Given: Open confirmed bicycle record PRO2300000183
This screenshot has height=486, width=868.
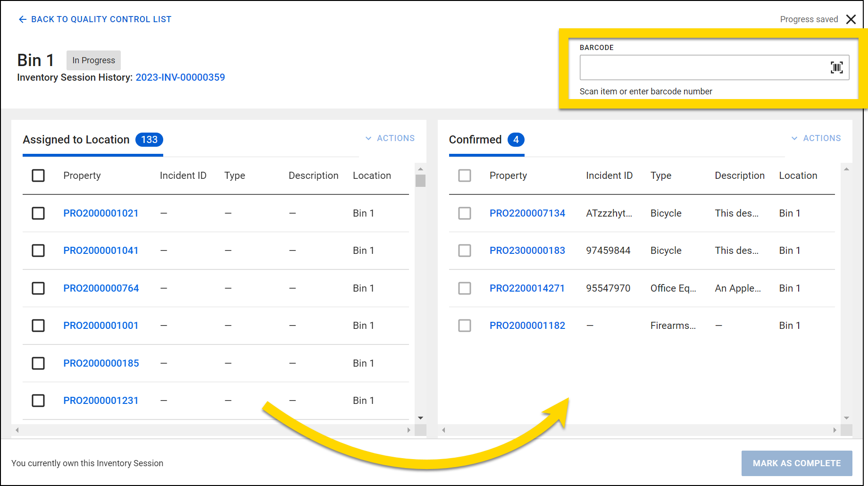Looking at the screenshot, I should [x=527, y=251].
